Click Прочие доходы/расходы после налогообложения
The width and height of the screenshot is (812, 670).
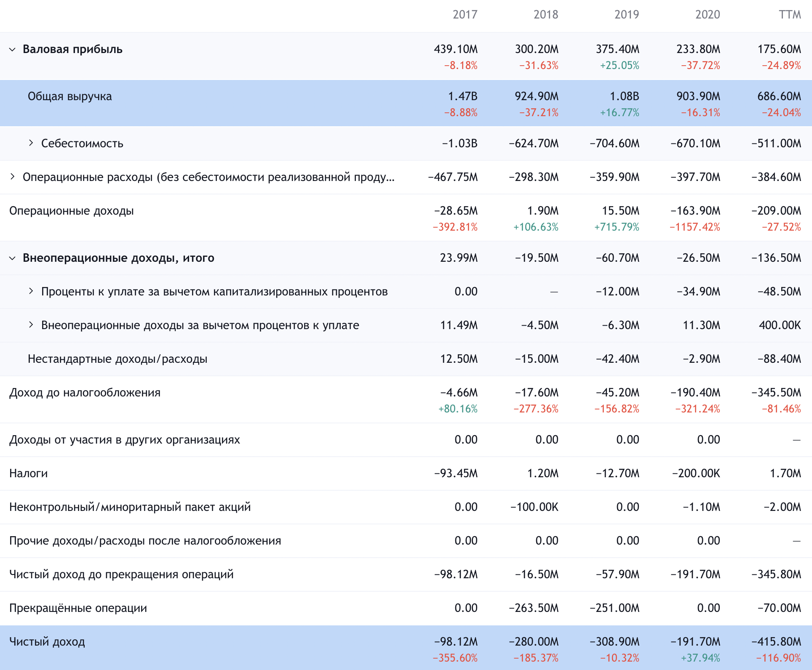(x=145, y=541)
